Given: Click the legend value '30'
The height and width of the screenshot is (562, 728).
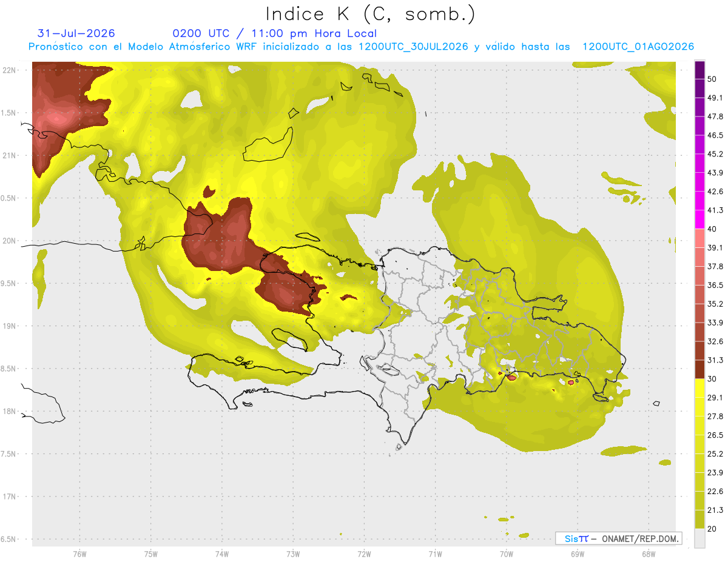Looking at the screenshot, I should [x=712, y=379].
